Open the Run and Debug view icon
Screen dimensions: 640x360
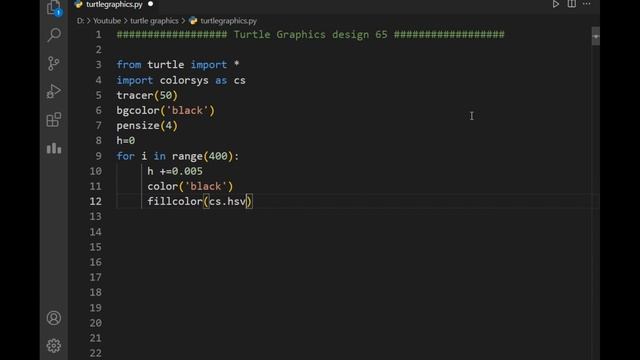tap(54, 91)
